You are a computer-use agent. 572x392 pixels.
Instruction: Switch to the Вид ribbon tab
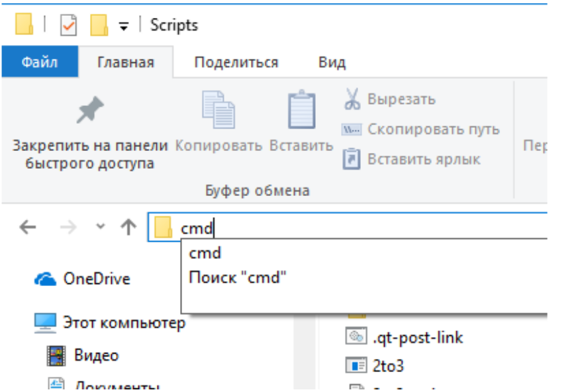pyautogui.click(x=332, y=63)
